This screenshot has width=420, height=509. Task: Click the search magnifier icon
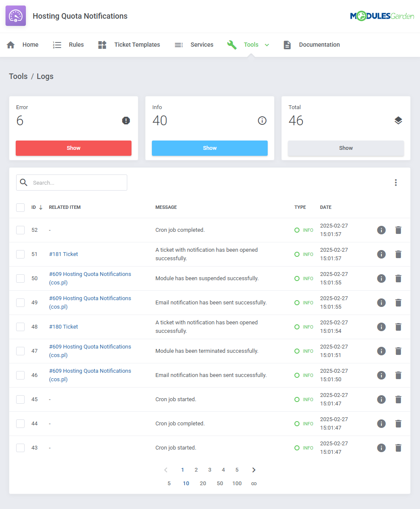point(24,183)
